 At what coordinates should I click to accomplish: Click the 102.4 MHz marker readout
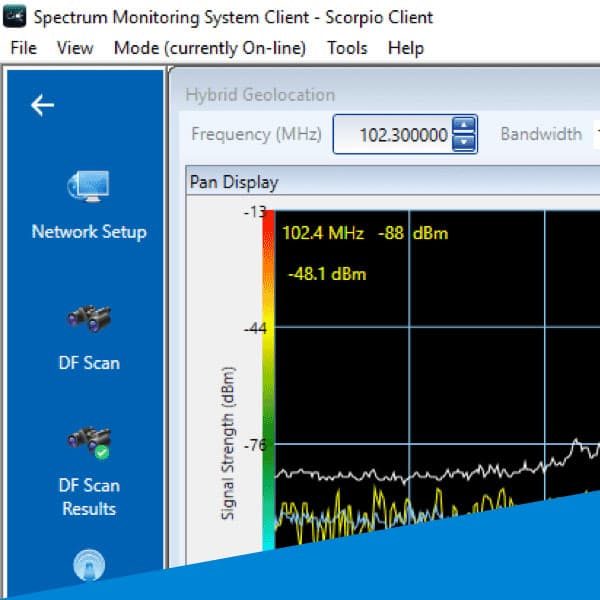pos(323,233)
